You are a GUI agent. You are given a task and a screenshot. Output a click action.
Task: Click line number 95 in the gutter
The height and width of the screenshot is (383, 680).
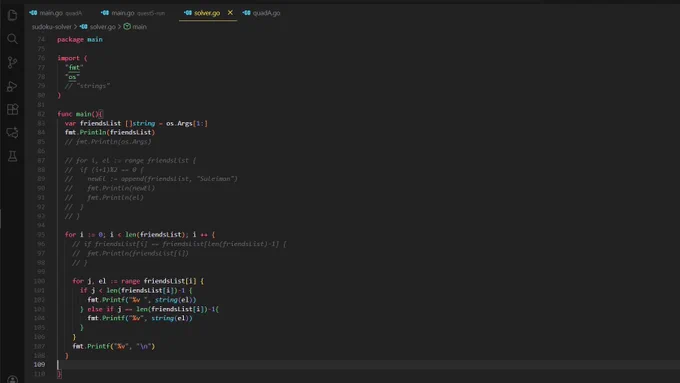coord(41,235)
